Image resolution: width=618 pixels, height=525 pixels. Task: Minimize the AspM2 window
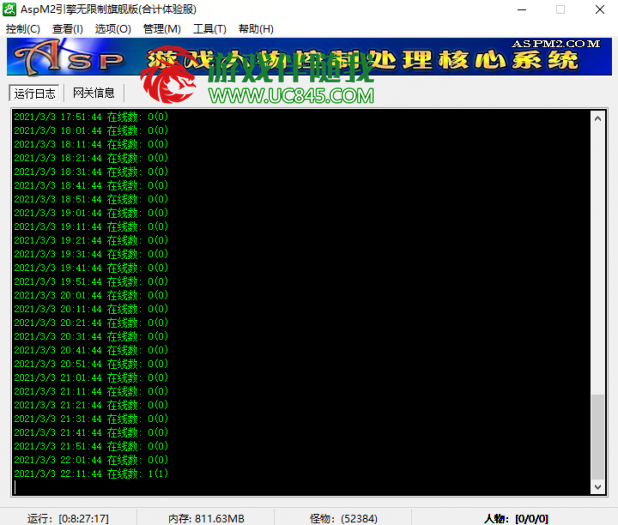pyautogui.click(x=522, y=9)
